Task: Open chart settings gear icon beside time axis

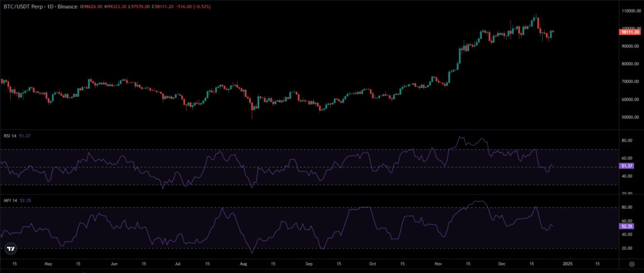Action: click(631, 263)
